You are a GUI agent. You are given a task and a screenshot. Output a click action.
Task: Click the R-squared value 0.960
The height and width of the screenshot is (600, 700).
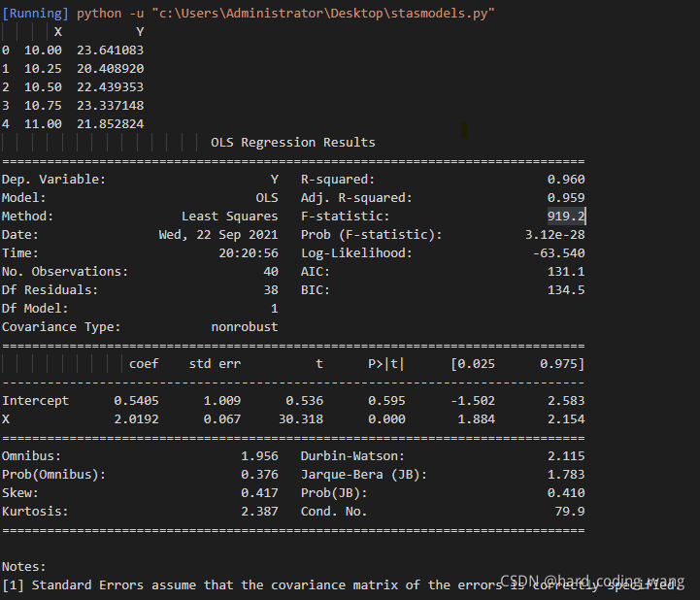[566, 180]
